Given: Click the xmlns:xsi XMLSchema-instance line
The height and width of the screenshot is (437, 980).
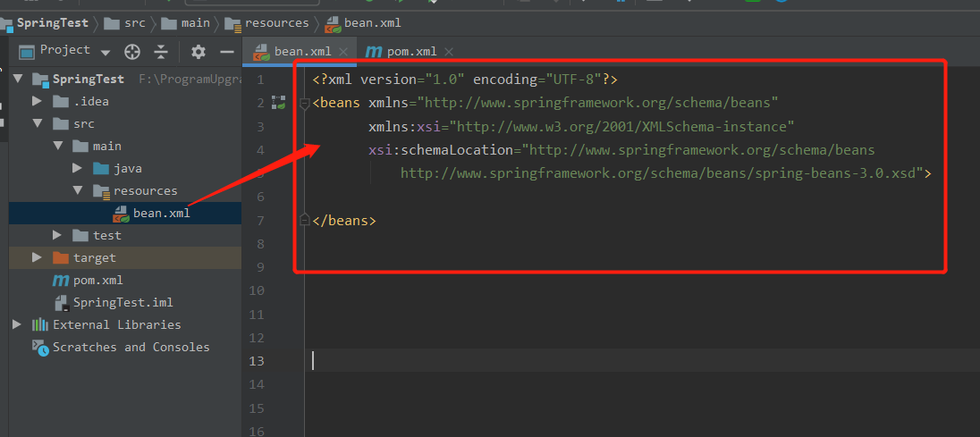Looking at the screenshot, I should (581, 127).
